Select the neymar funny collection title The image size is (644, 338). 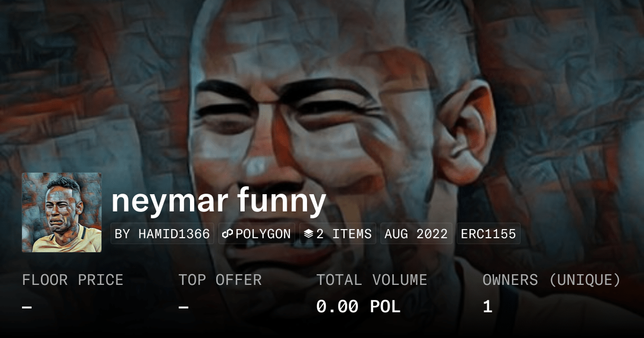(219, 201)
